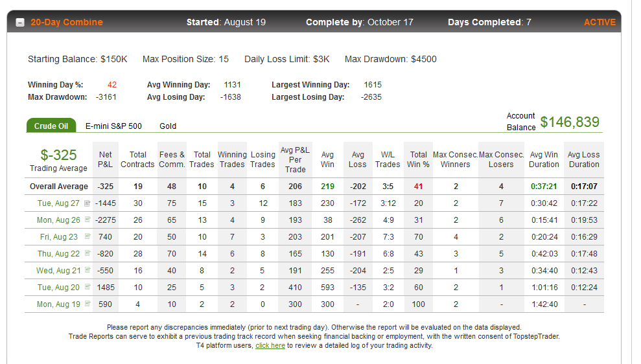Open the note icon beside Thu, Aug 22

point(87,253)
